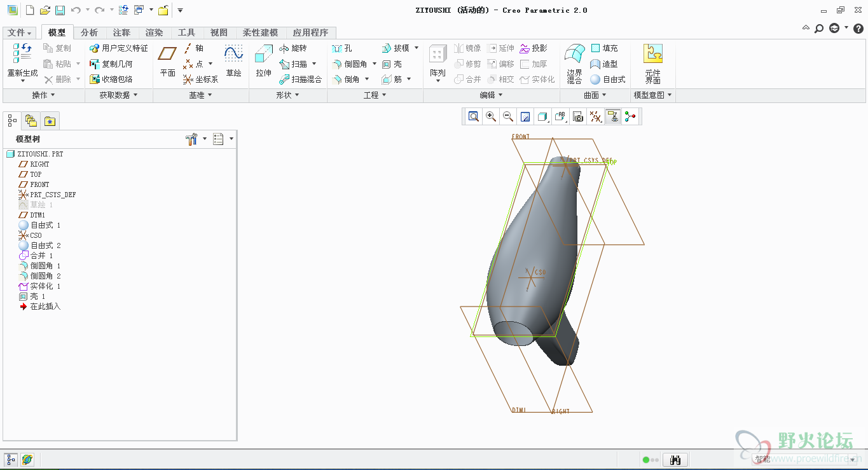Expand the Surfaces (曲面) group dropdown
The image size is (868, 470).
point(595,95)
